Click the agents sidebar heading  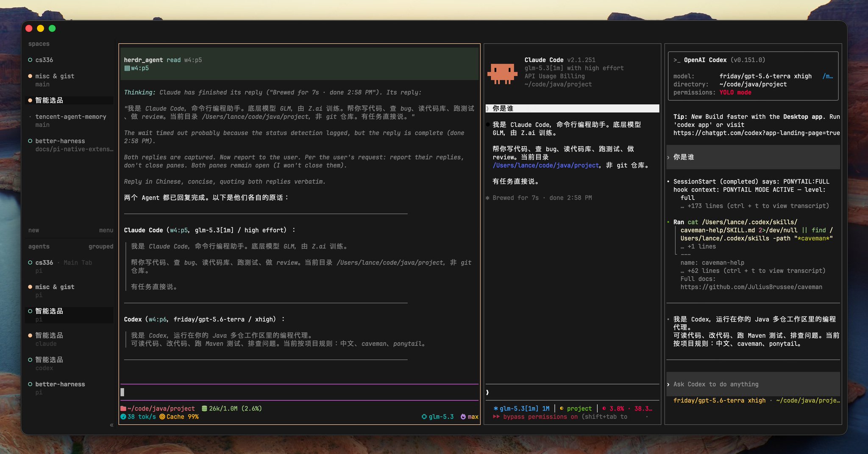click(x=39, y=247)
